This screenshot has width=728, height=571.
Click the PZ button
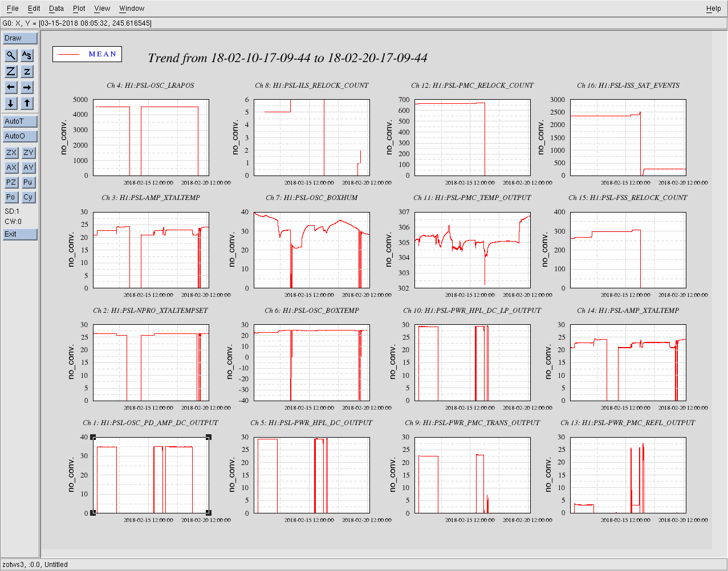point(11,182)
